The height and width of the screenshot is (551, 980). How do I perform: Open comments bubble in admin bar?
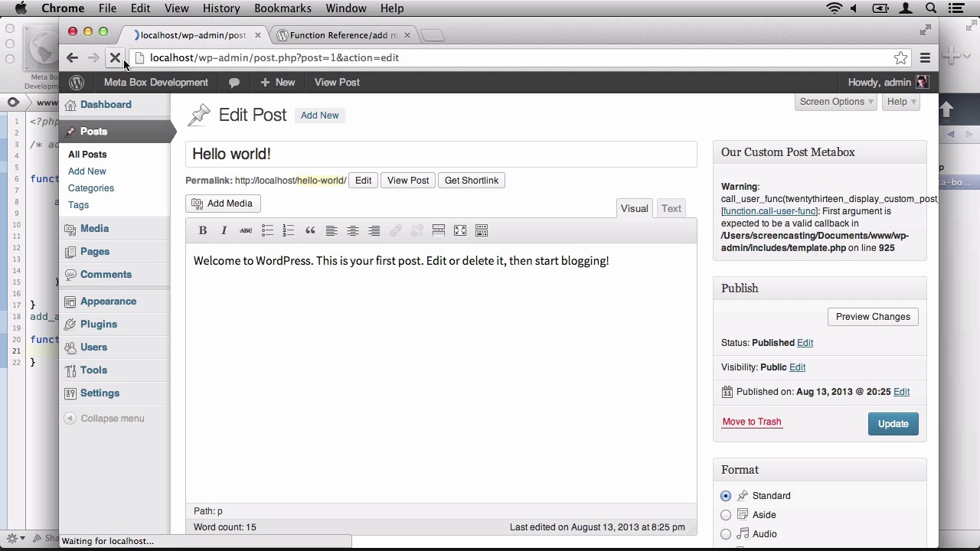point(234,83)
